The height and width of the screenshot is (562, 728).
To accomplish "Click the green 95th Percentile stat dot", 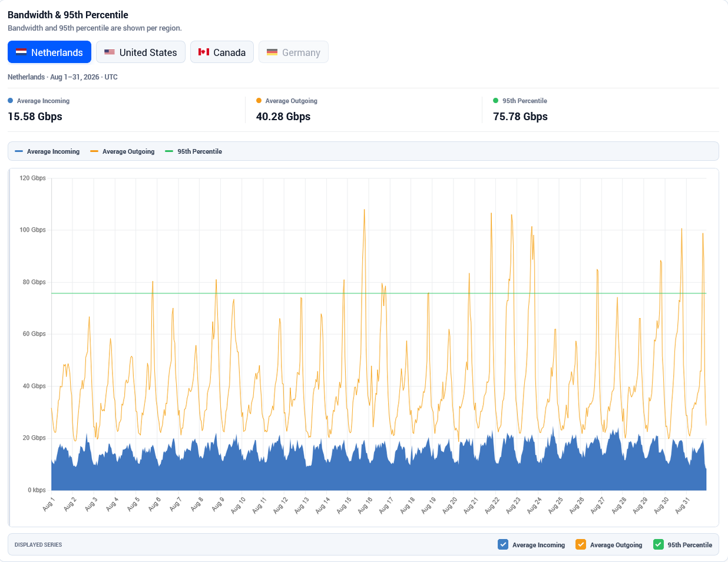I will tap(496, 101).
